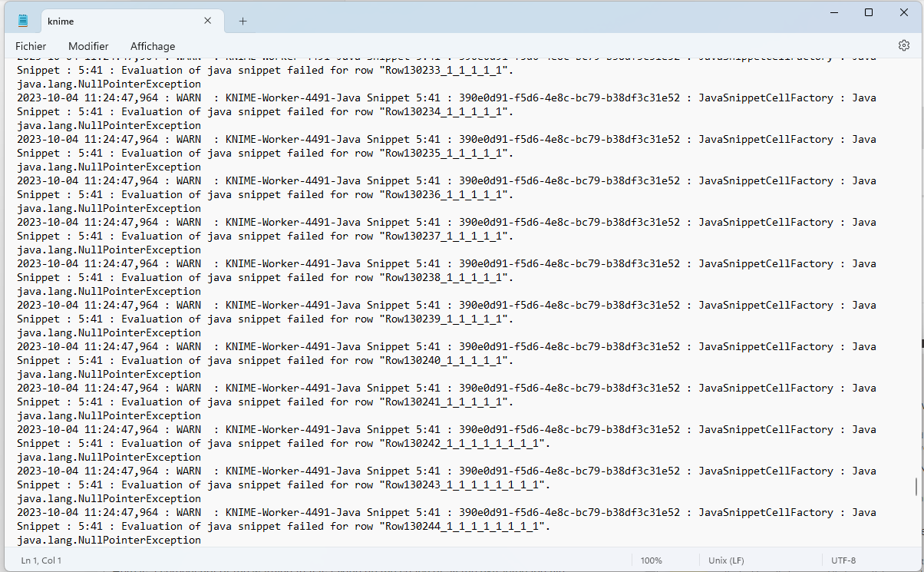Click NullPointerException line below Row130234 entry
Screen dimensions: 924x572
[x=109, y=125]
